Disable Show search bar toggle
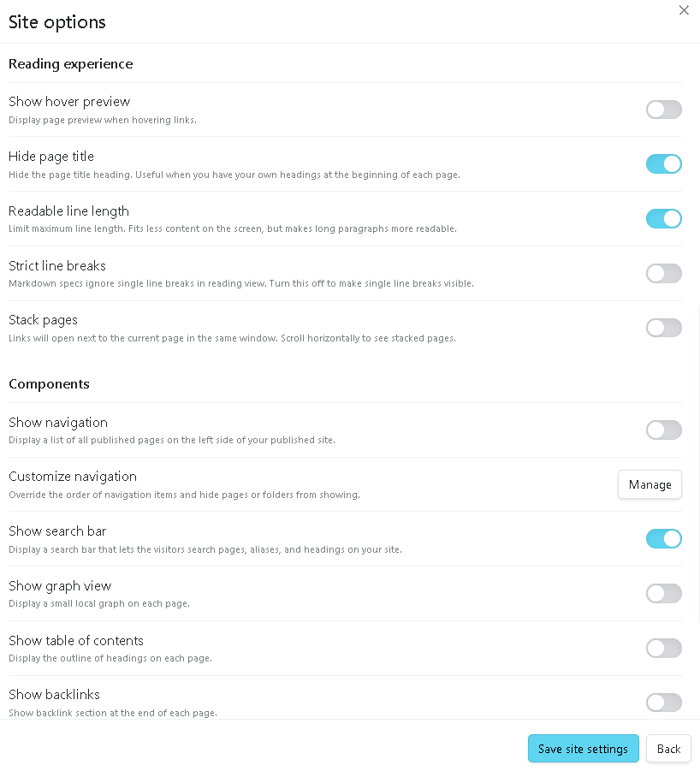700x771 pixels. coord(663,539)
